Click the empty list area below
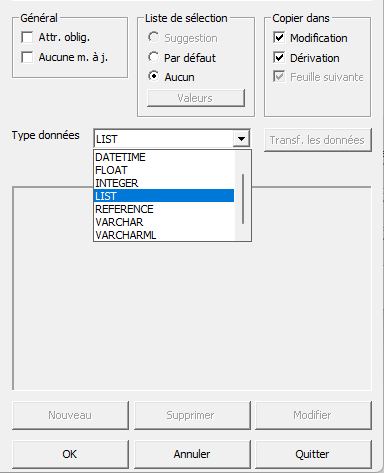 point(192,315)
